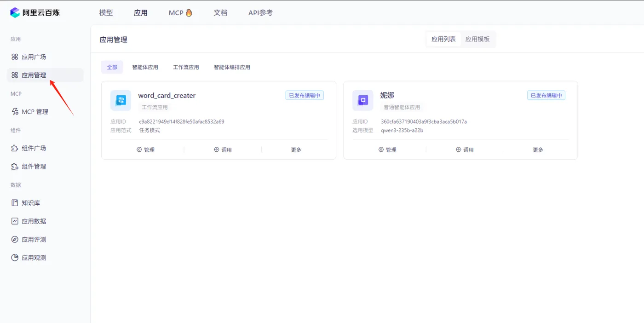Image resolution: width=644 pixels, height=323 pixels.
Task: Click the 阿里云百炼 logo icon
Action: click(x=15, y=12)
